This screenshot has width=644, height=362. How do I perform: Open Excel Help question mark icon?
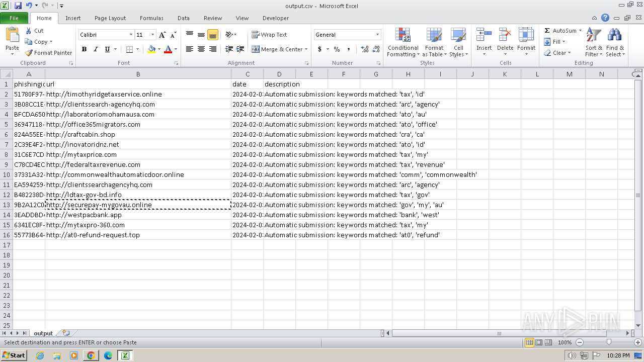click(605, 18)
